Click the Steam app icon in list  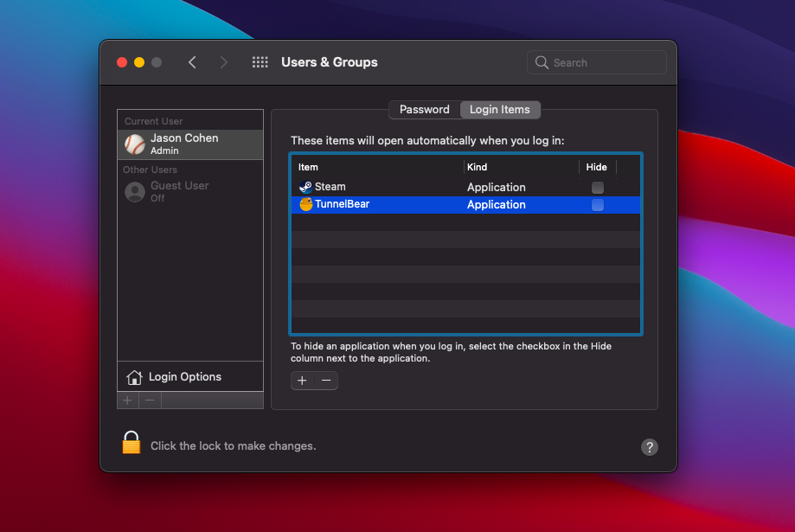[x=305, y=187]
